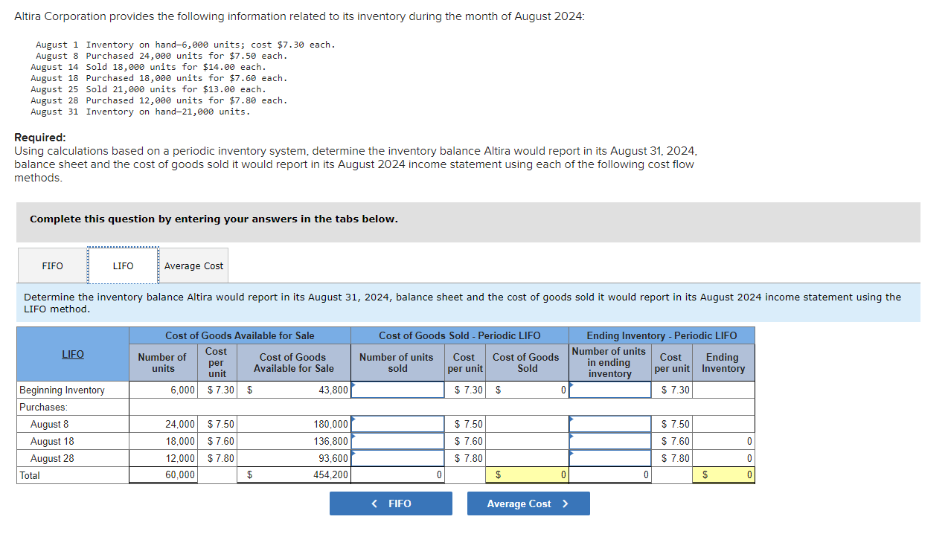Screen dimensions: 951x560
Task: Click the August 8 ending inventory cost cell
Action: click(x=723, y=424)
